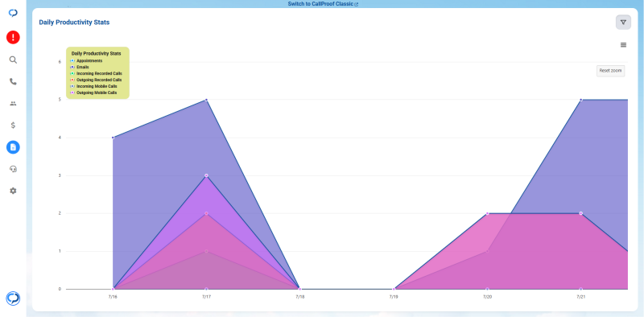Click the y-axis label 6
Viewport: 644px width, 317px height.
[60, 62]
